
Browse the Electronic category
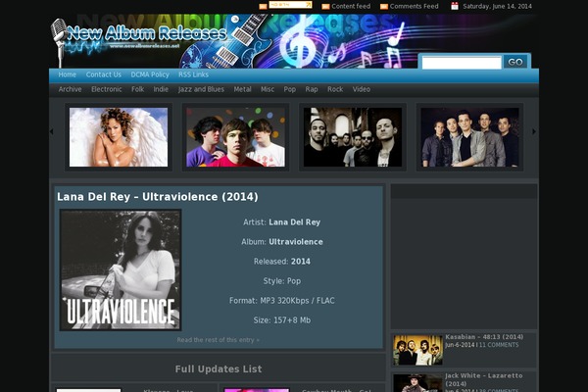[107, 89]
